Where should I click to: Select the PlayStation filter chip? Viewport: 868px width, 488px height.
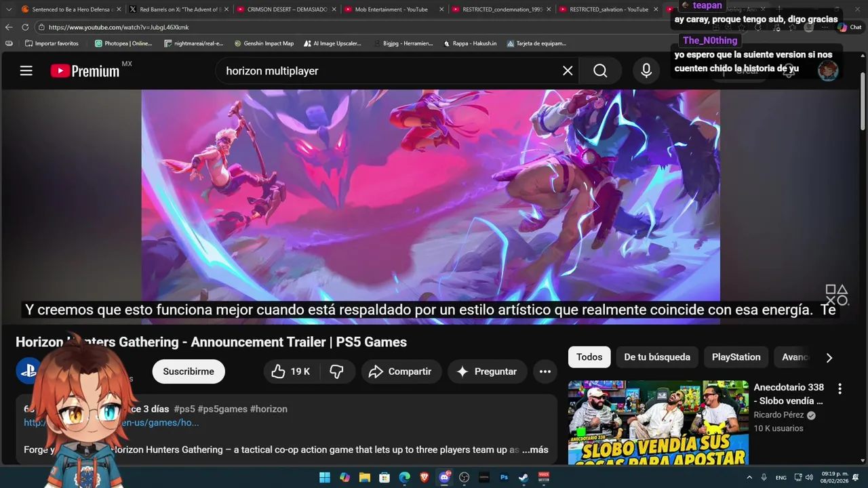[736, 357]
